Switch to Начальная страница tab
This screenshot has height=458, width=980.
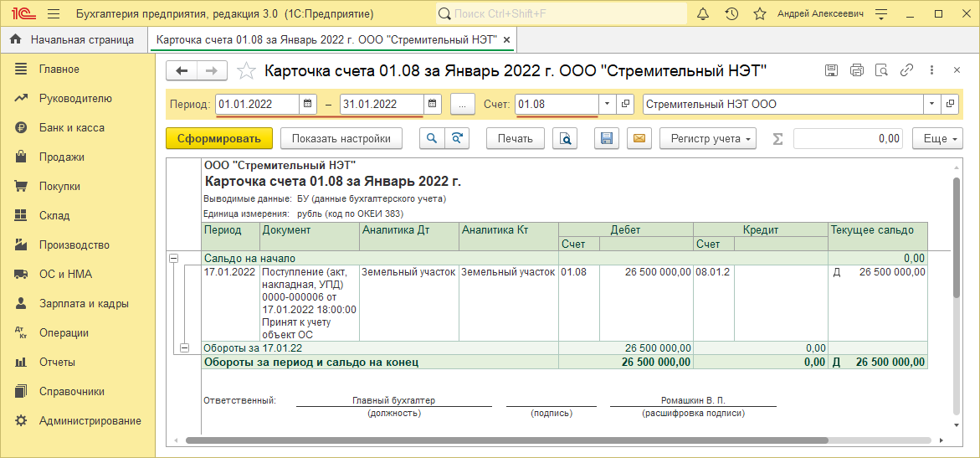coord(72,40)
